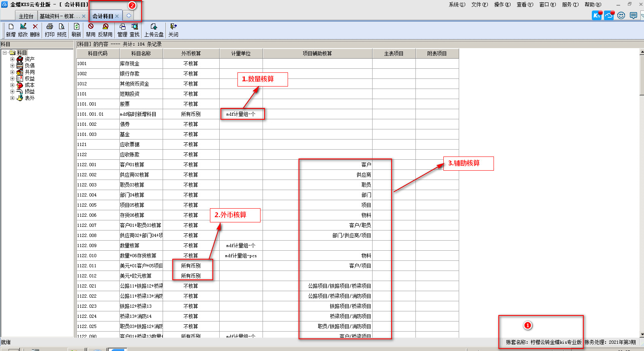Screen dimensions: 644x351
Task: Close the 会计科目 tab
Action: [117, 16]
